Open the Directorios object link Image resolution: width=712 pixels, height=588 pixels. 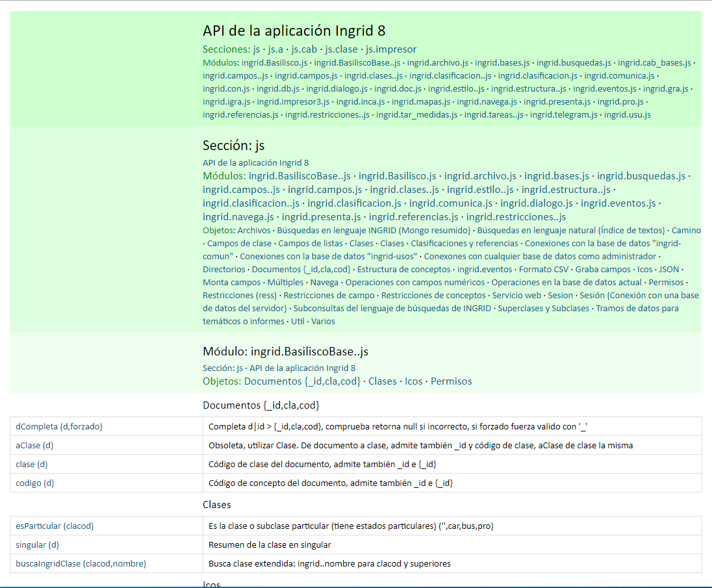click(x=224, y=269)
